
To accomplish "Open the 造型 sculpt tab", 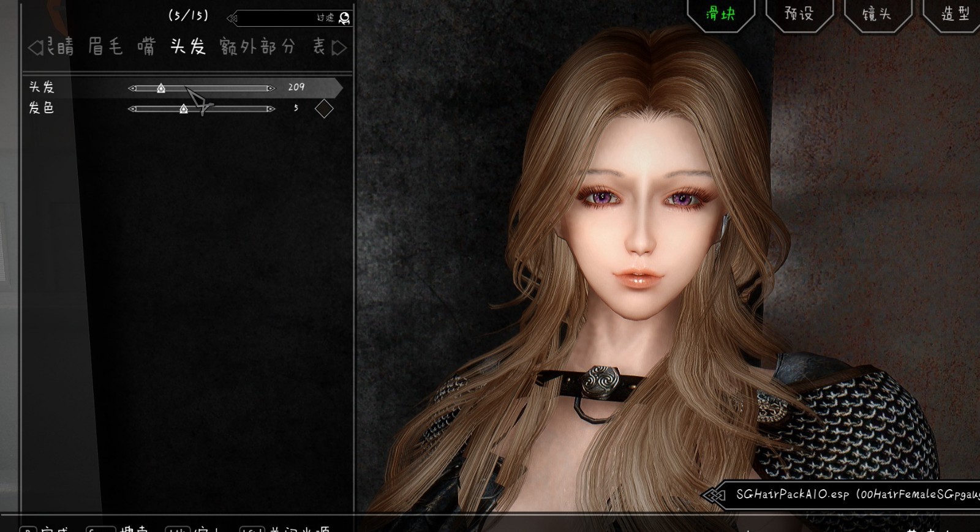I will point(955,13).
